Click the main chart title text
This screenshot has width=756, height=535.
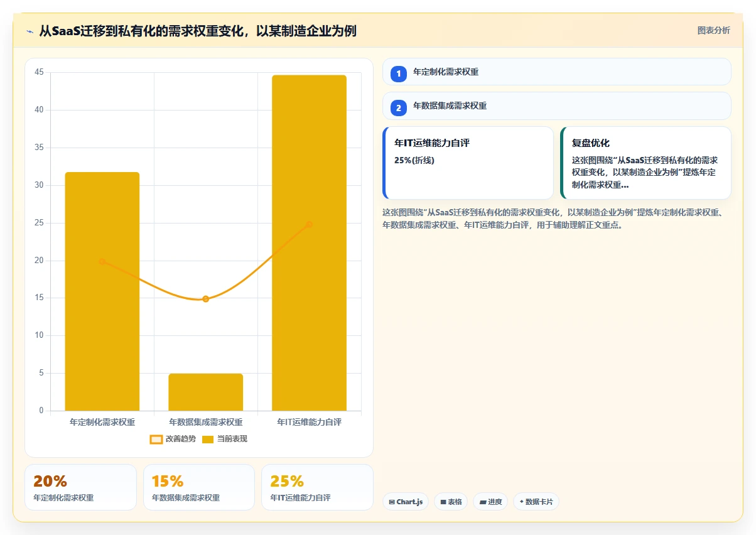click(198, 31)
